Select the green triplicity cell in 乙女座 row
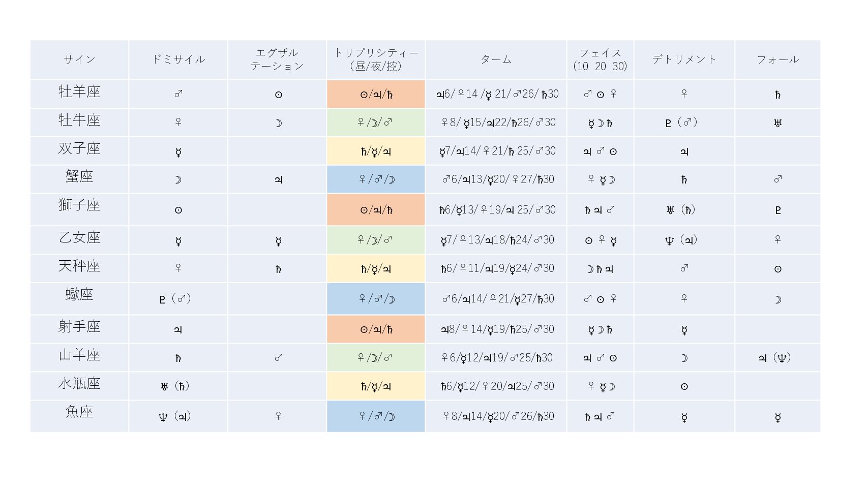868x488 pixels. coord(376,240)
